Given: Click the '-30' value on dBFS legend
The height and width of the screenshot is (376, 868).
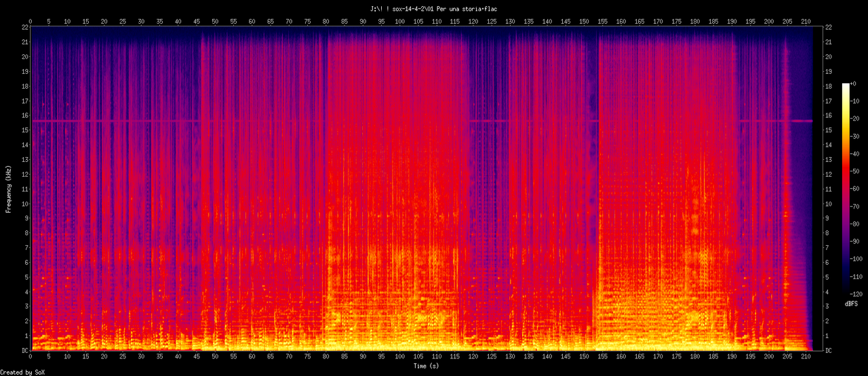Looking at the screenshot, I should click(x=856, y=136).
